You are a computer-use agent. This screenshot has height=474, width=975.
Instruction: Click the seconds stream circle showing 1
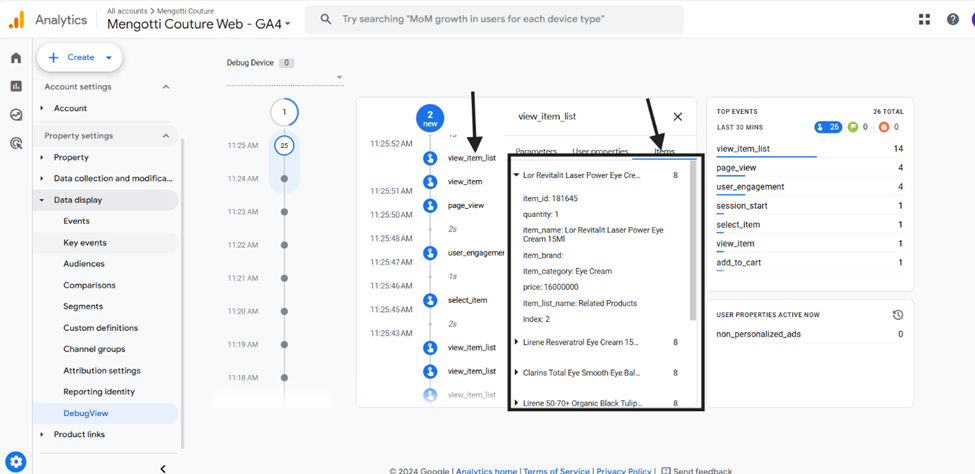tap(284, 113)
